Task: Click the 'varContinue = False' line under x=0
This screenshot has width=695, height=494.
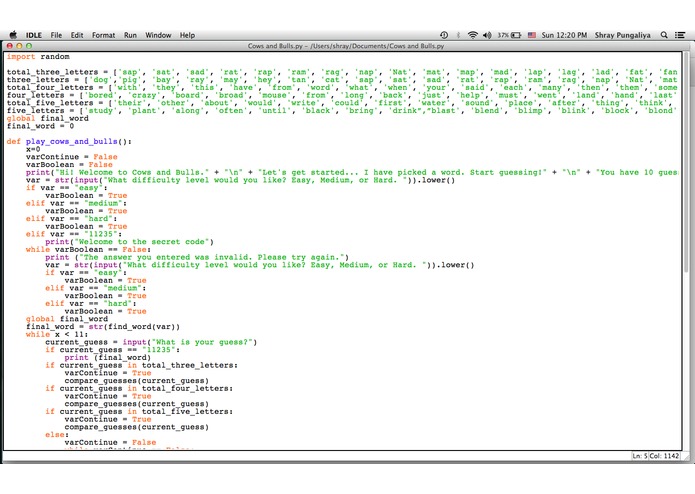Action: point(72,157)
